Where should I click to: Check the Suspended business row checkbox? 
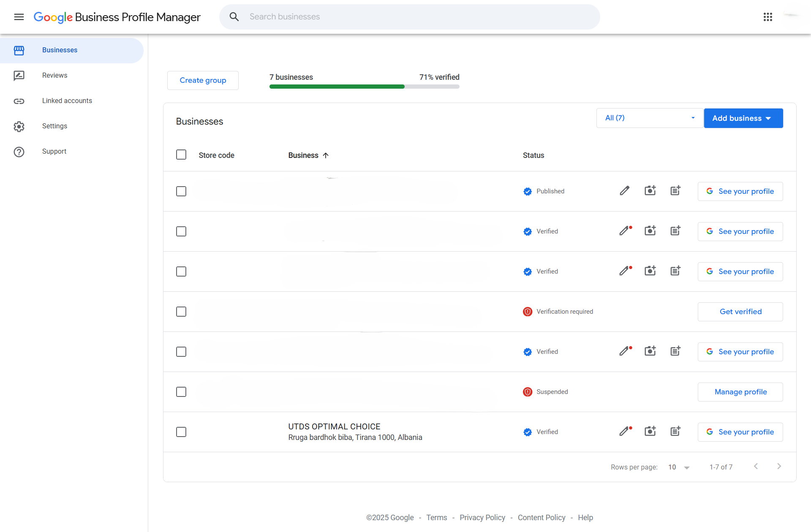tap(181, 392)
